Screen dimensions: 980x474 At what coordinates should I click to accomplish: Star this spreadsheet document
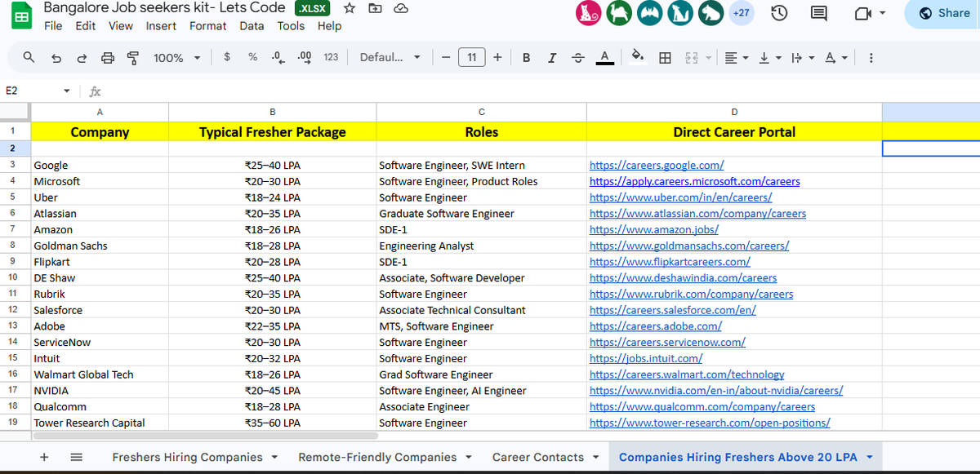(x=349, y=8)
